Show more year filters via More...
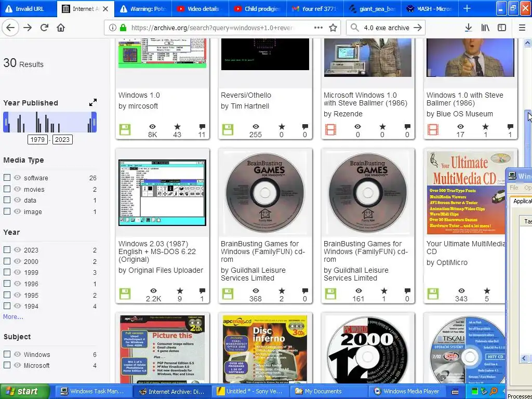 click(x=13, y=316)
